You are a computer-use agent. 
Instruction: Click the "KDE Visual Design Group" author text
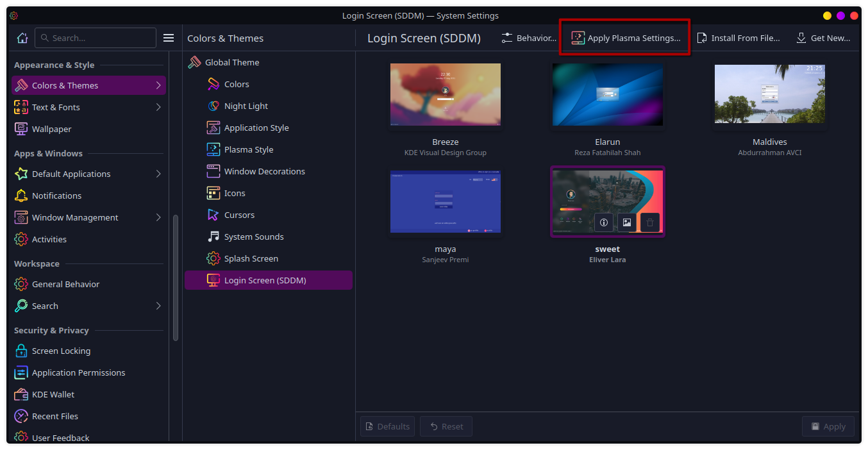pos(446,153)
